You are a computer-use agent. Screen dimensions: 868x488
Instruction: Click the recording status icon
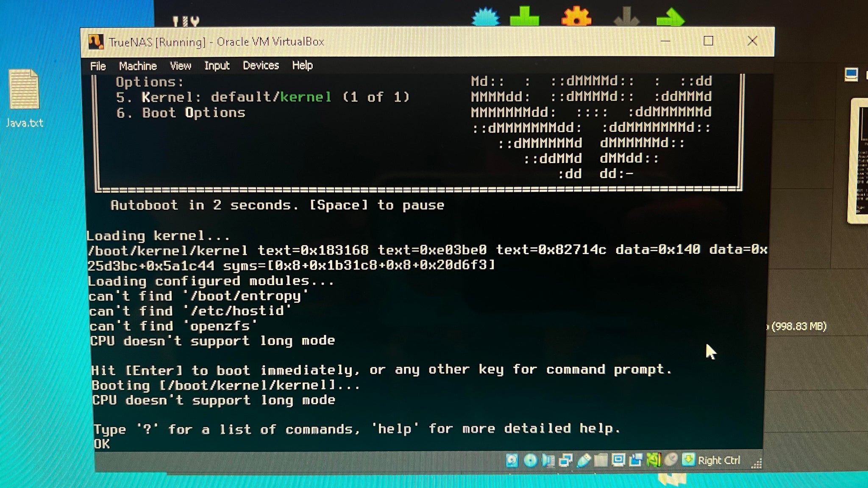(x=636, y=460)
